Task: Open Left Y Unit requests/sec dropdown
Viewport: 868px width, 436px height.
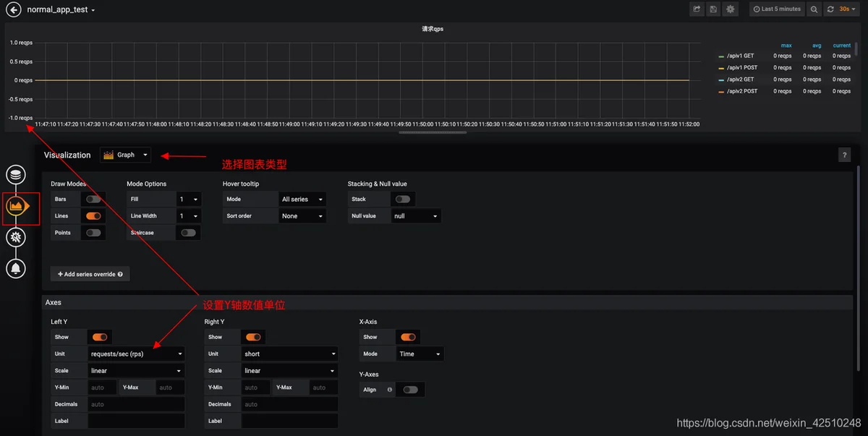Action: 136,354
